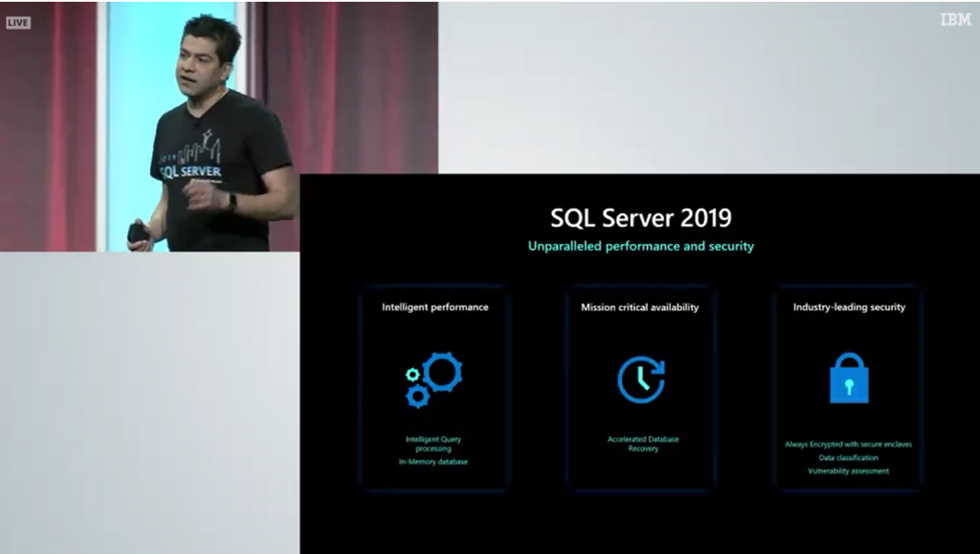Viewport: 980px width, 554px height.
Task: Click the gears icon for Intelligent performance
Action: 434,380
